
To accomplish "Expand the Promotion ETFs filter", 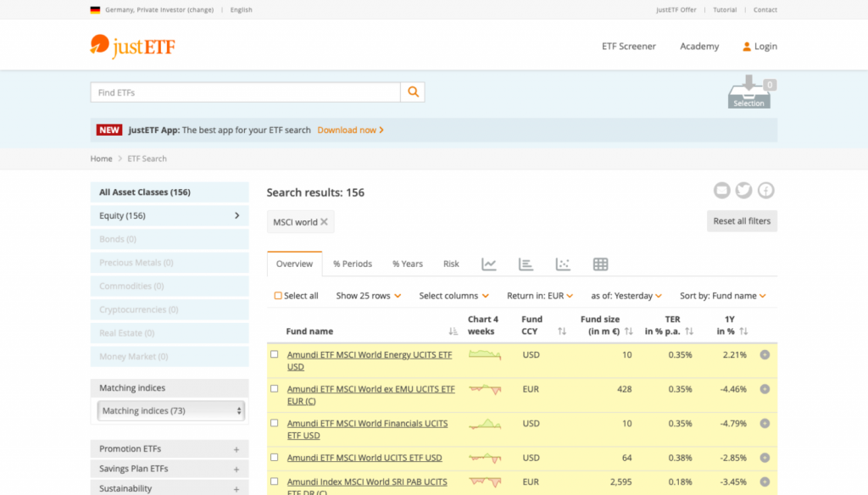I will [170, 449].
